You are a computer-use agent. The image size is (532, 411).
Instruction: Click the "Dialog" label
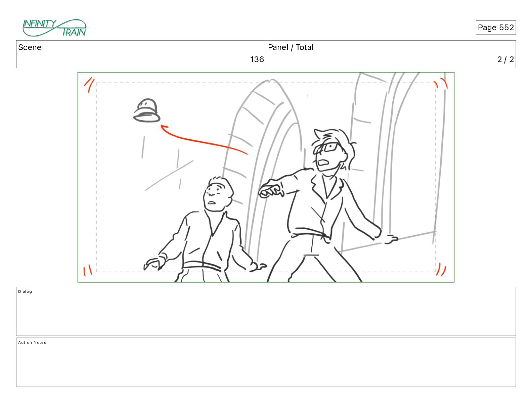click(x=25, y=291)
